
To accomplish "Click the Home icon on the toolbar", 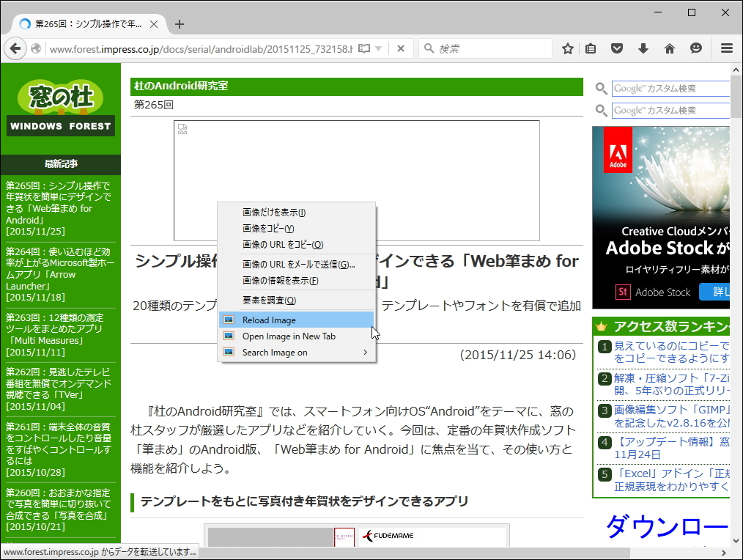I will click(669, 48).
